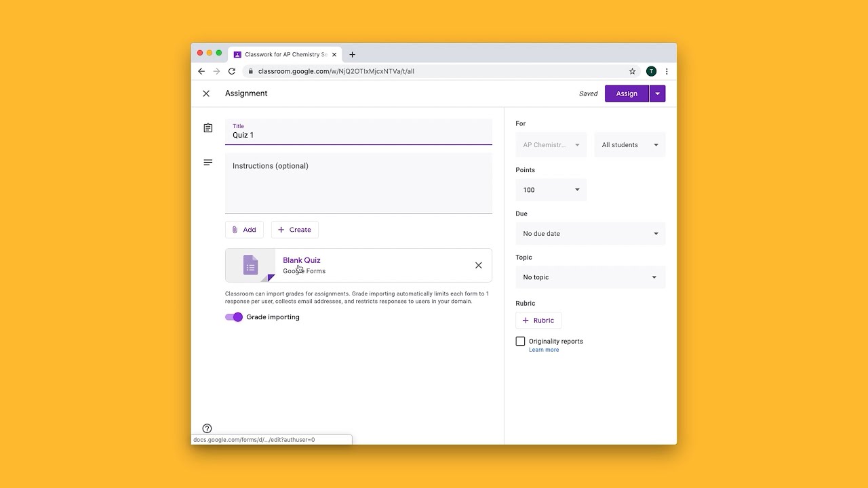Open help via the question mark icon
Screen dimensions: 868x488
point(207,428)
